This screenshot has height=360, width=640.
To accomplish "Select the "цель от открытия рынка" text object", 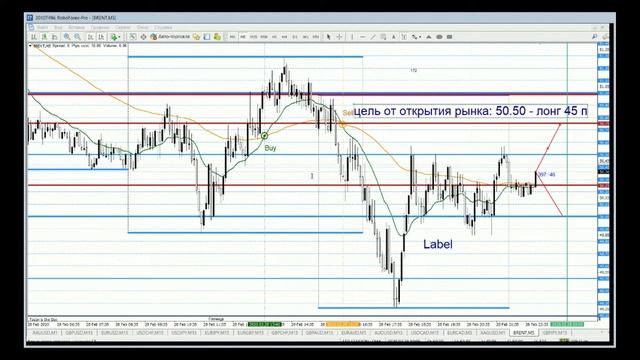I will pos(470,111).
